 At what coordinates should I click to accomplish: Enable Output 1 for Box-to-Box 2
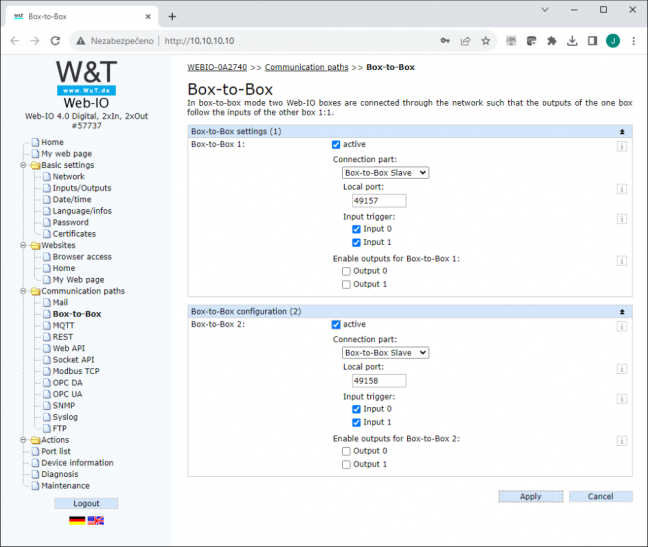point(346,465)
